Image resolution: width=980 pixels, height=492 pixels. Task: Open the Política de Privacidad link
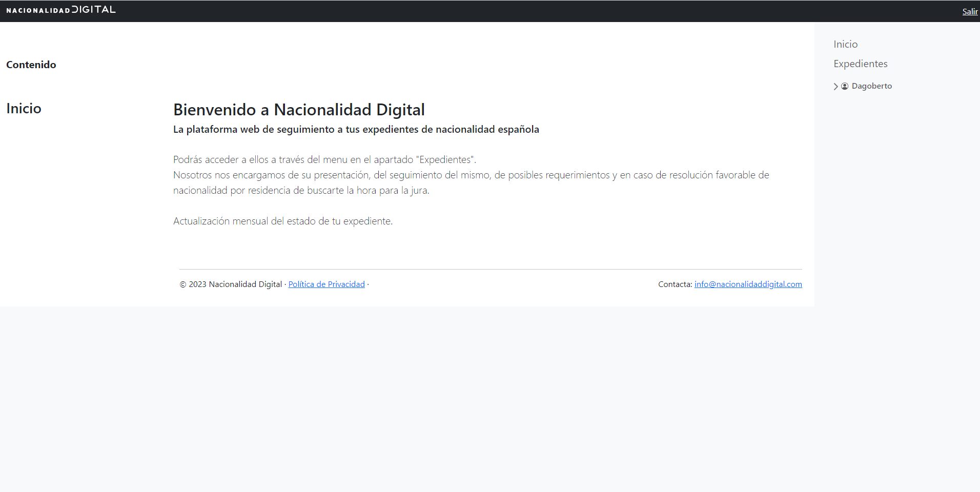click(x=326, y=284)
